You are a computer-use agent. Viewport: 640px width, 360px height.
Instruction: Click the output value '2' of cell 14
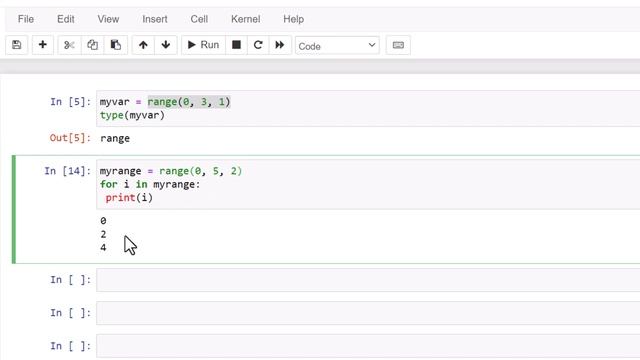pyautogui.click(x=103, y=234)
